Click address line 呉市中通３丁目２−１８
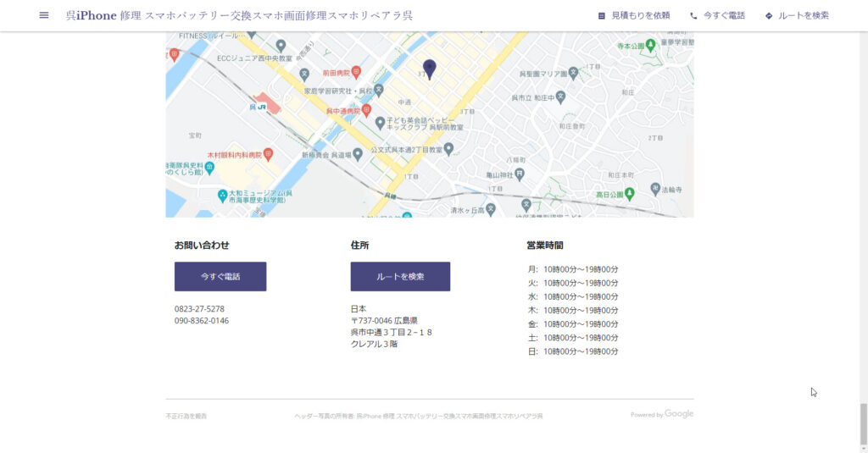This screenshot has height=453, width=868. (392, 332)
